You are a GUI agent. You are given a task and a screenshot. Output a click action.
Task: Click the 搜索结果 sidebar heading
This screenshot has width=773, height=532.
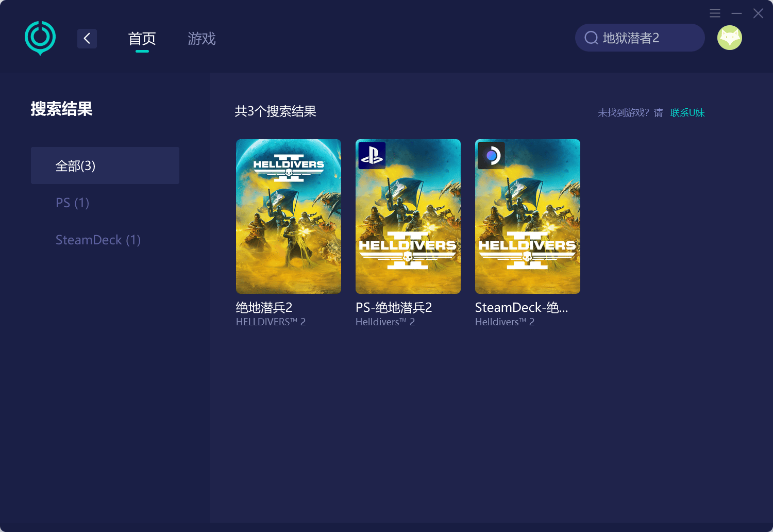pos(61,109)
